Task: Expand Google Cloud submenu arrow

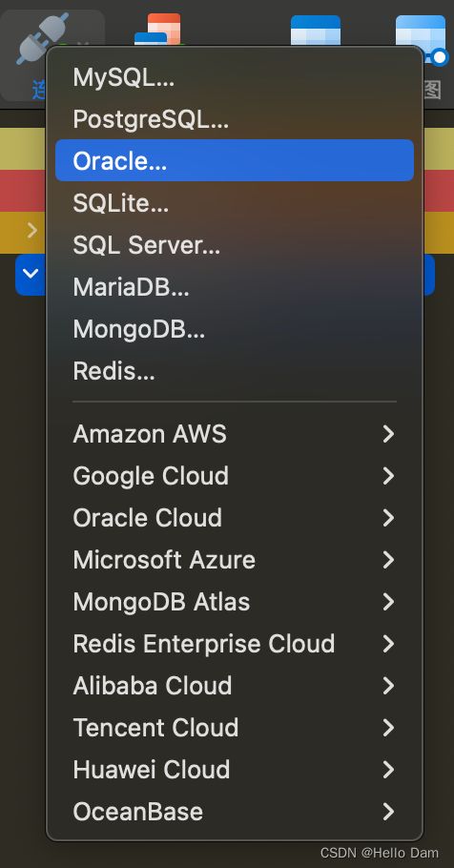Action: (x=389, y=476)
